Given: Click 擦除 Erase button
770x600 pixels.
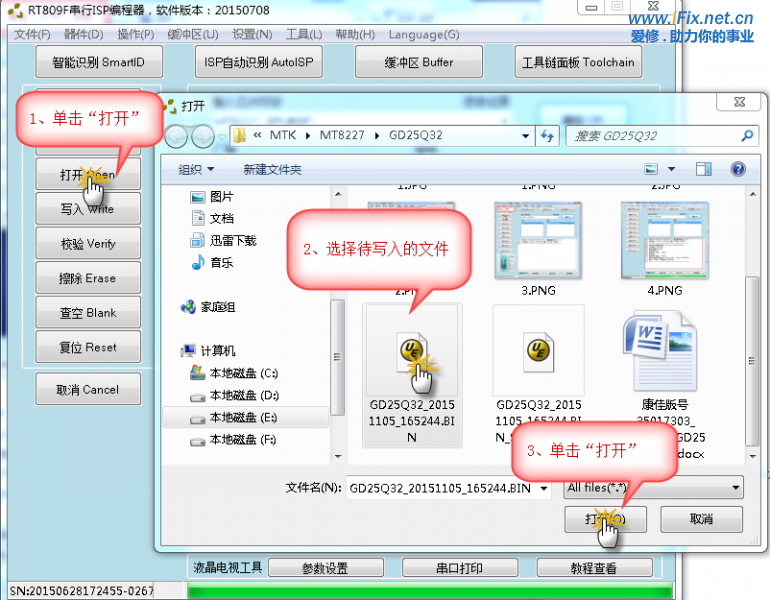Looking at the screenshot, I should [87, 278].
